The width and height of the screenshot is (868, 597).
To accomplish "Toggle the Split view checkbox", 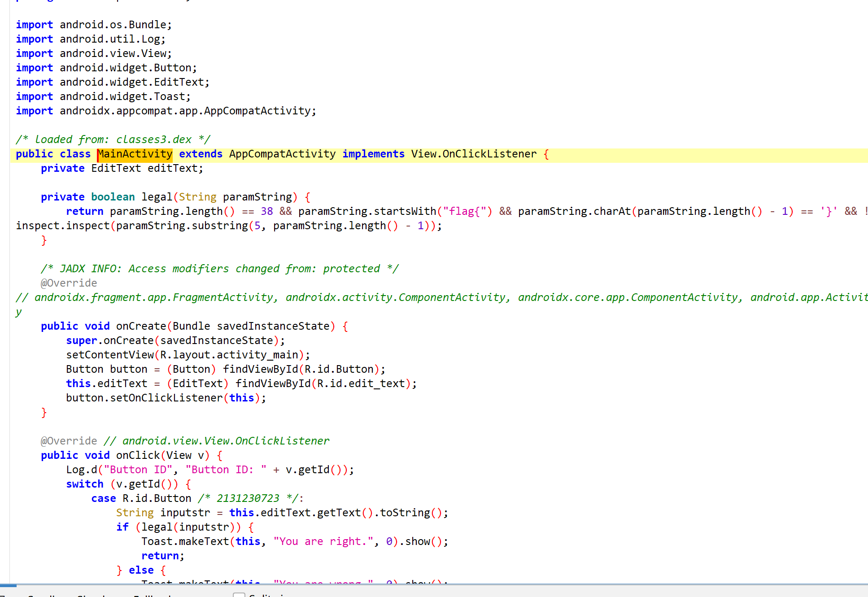I will 239,595.
